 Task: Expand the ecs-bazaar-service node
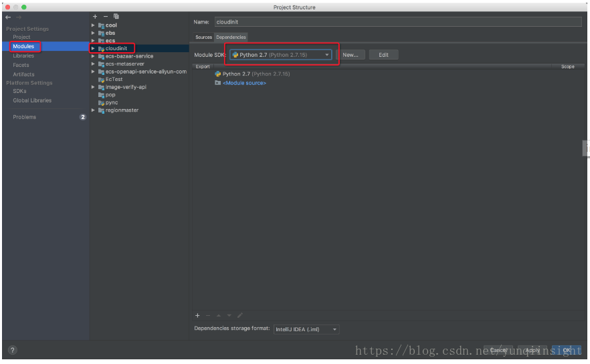tap(93, 56)
